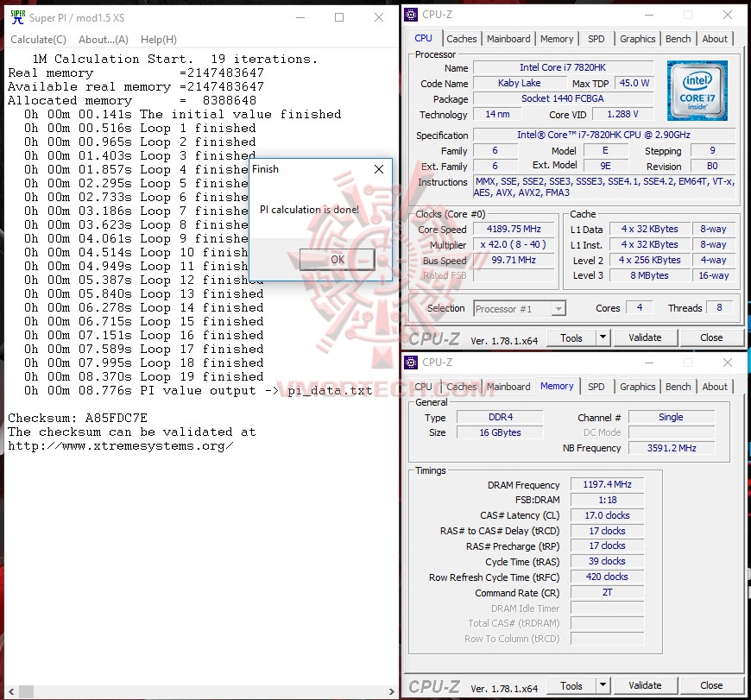Open the Help(H) menu in Super PI

tap(159, 40)
